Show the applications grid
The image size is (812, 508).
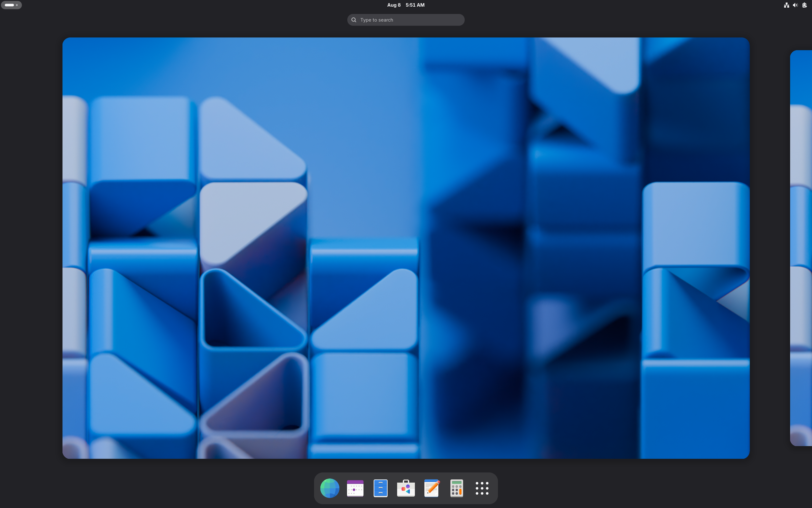click(x=482, y=488)
